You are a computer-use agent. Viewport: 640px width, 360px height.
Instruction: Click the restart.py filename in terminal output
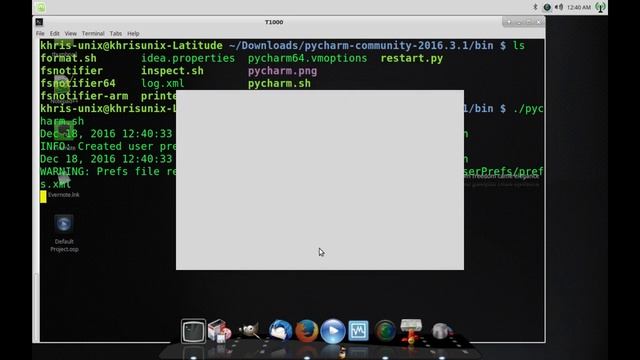[411, 58]
